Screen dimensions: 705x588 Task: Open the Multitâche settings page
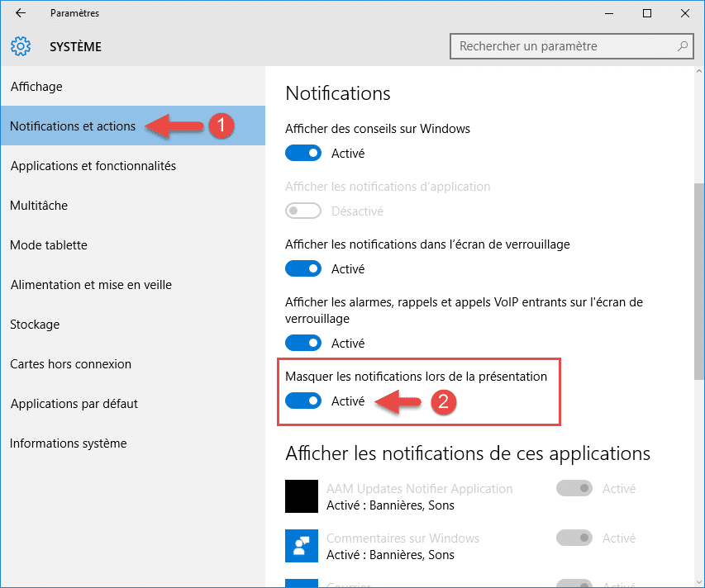133,206
